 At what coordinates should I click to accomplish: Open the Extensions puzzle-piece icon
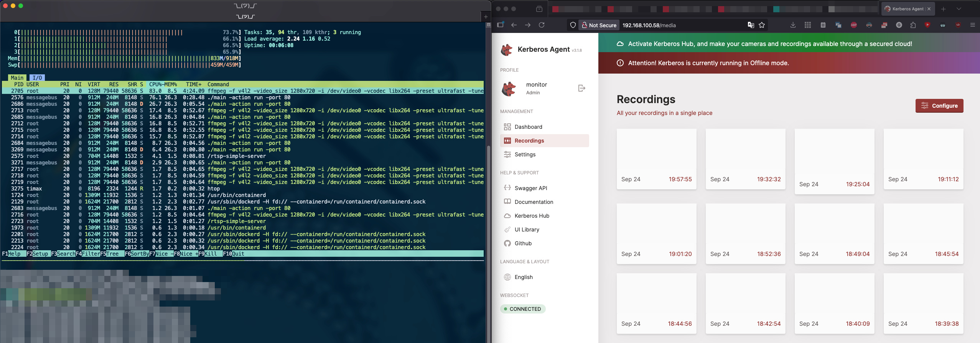[x=913, y=25]
